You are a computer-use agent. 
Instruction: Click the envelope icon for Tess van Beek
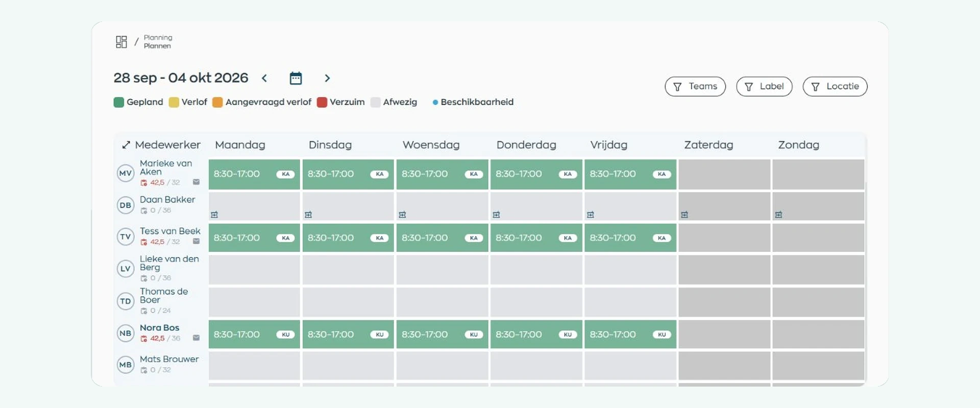click(196, 241)
